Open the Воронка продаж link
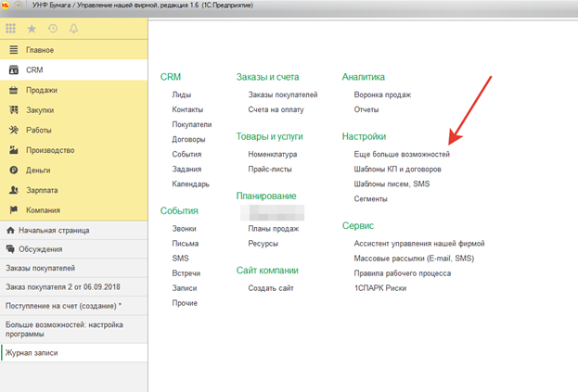The image size is (578, 392). click(382, 95)
